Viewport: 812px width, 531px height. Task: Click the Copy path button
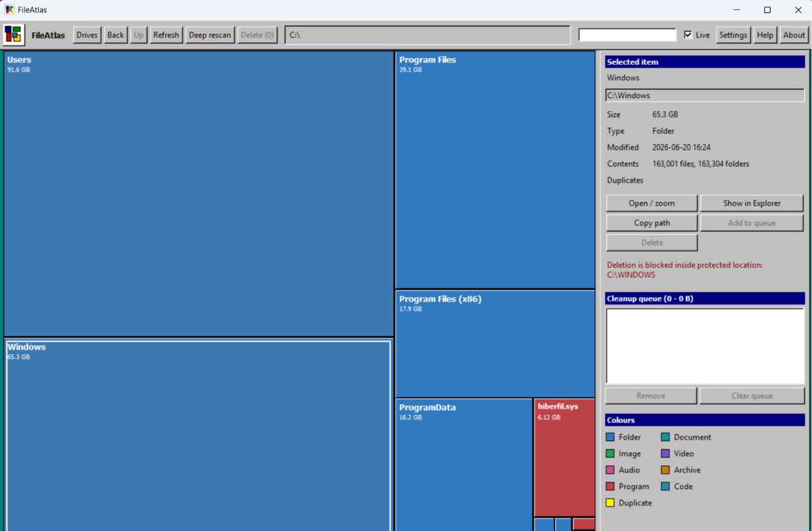(x=652, y=223)
